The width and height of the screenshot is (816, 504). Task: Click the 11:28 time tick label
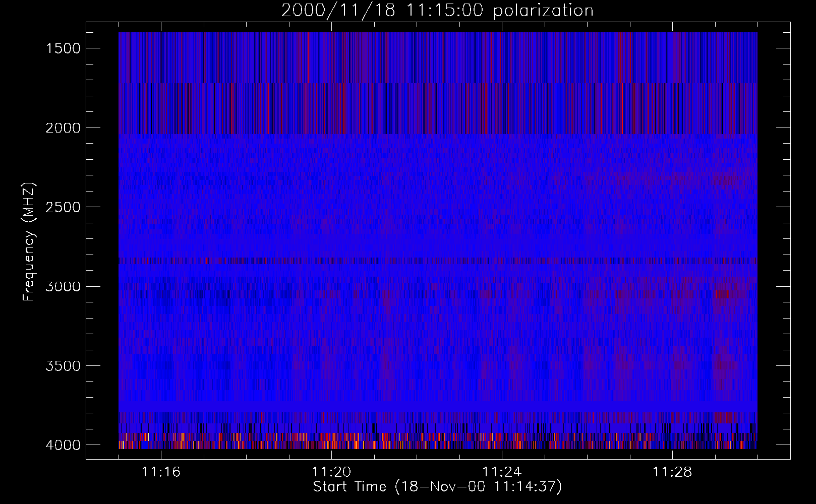pyautogui.click(x=673, y=472)
